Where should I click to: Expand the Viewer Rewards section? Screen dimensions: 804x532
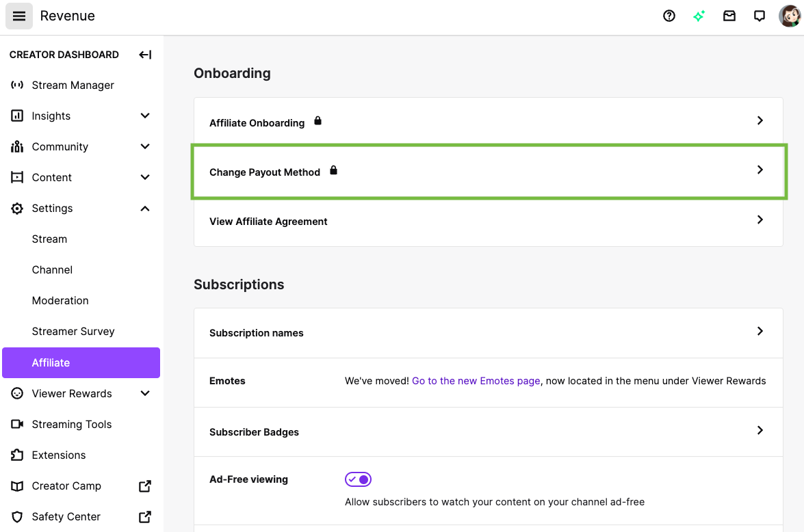[145, 394]
